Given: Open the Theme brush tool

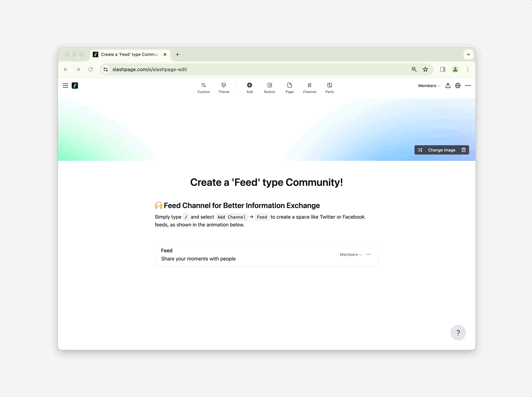Looking at the screenshot, I should pos(224,88).
